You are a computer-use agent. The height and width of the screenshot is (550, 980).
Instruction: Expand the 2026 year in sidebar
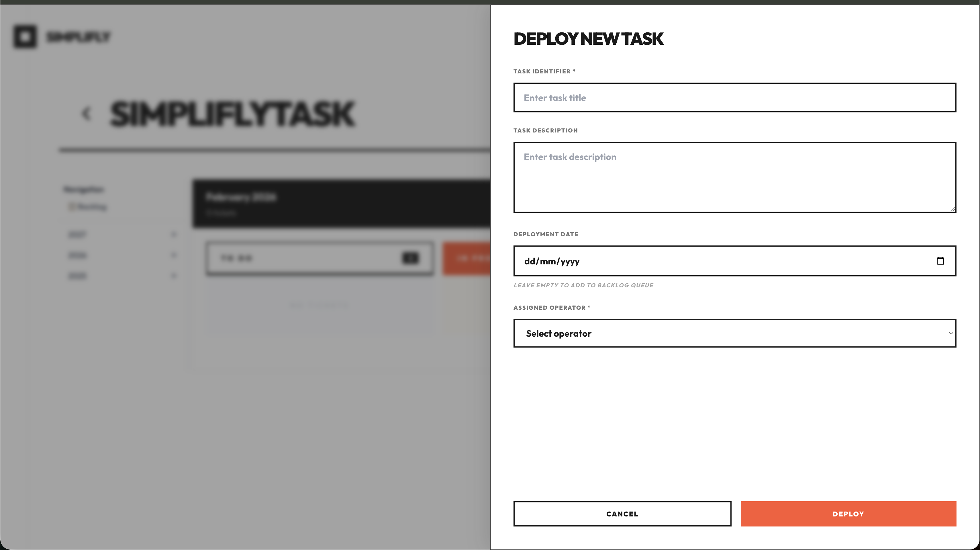pos(173,255)
